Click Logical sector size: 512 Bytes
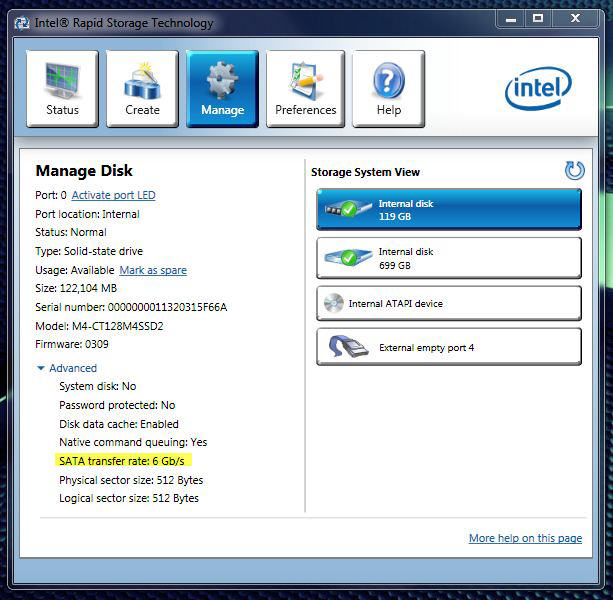The width and height of the screenshot is (613, 600). (x=129, y=498)
